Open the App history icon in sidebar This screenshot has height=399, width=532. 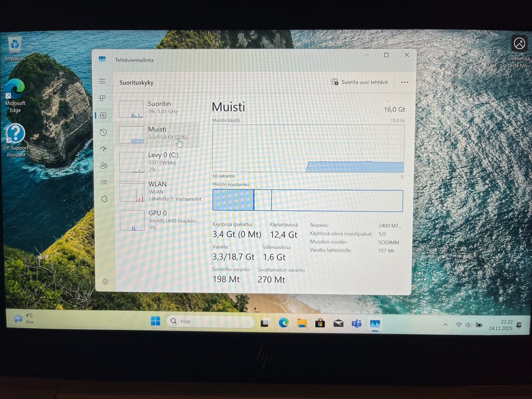(104, 132)
